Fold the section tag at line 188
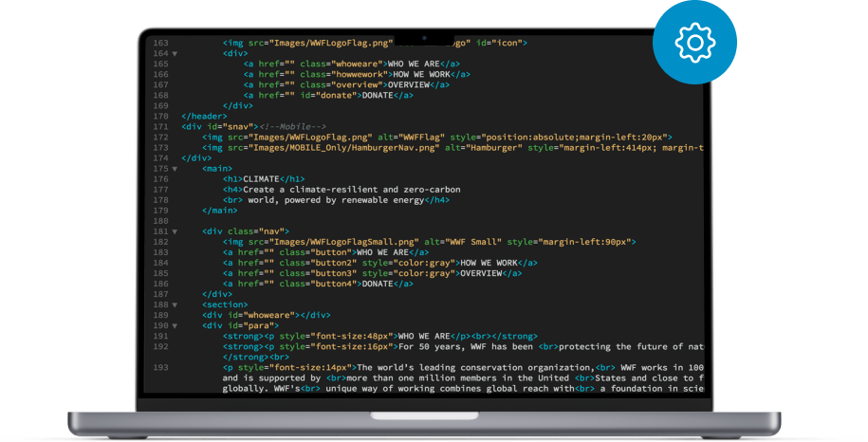This screenshot has height=442, width=868. pyautogui.click(x=175, y=304)
